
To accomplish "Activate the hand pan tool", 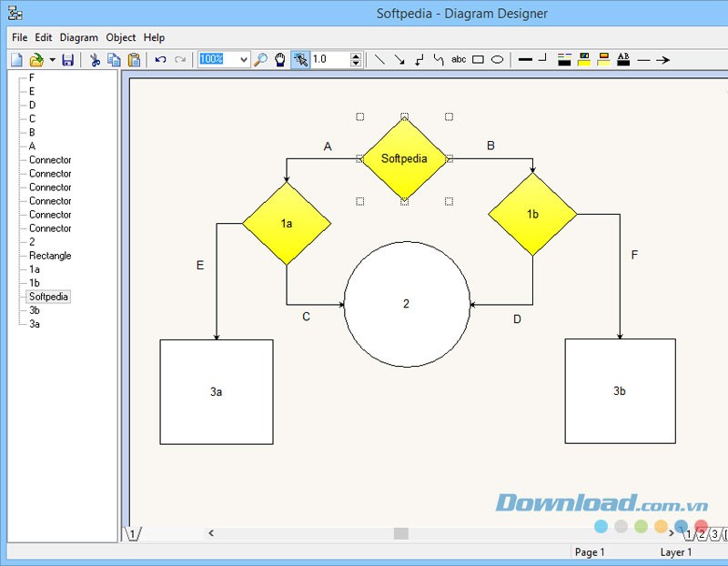I will click(x=279, y=60).
